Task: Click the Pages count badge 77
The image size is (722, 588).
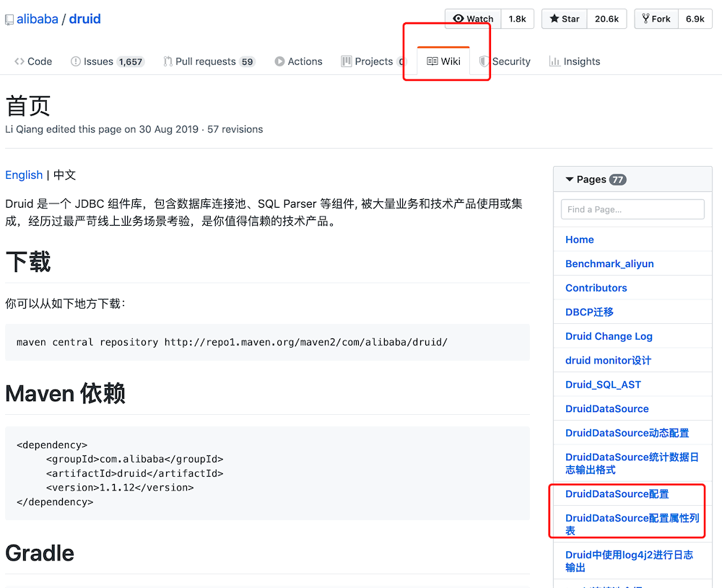Action: (617, 180)
